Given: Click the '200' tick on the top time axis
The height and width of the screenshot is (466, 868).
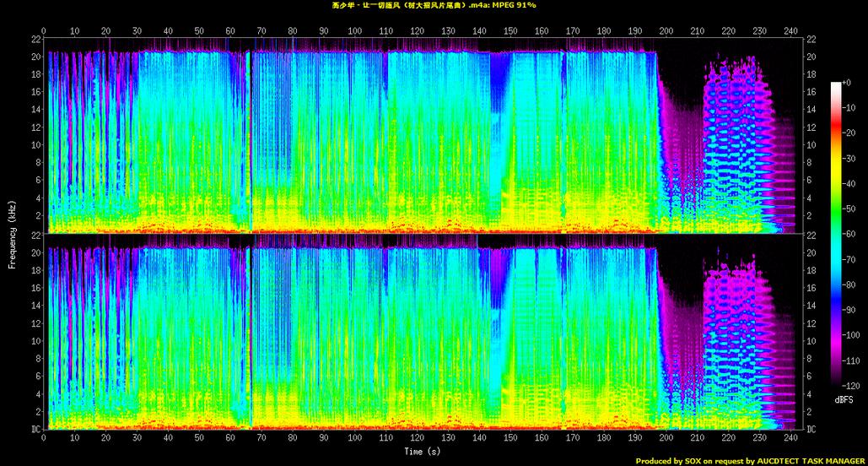Looking at the screenshot, I should tap(666, 31).
